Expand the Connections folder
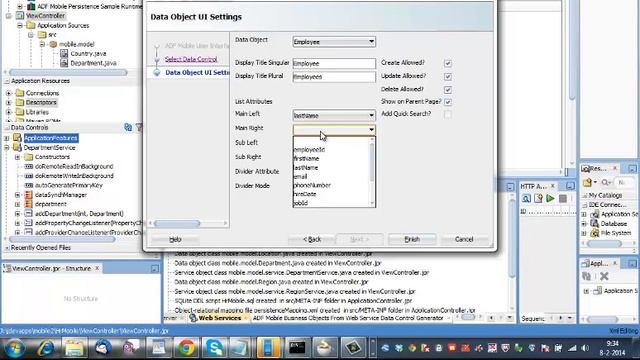640x360 pixels. 9,93
